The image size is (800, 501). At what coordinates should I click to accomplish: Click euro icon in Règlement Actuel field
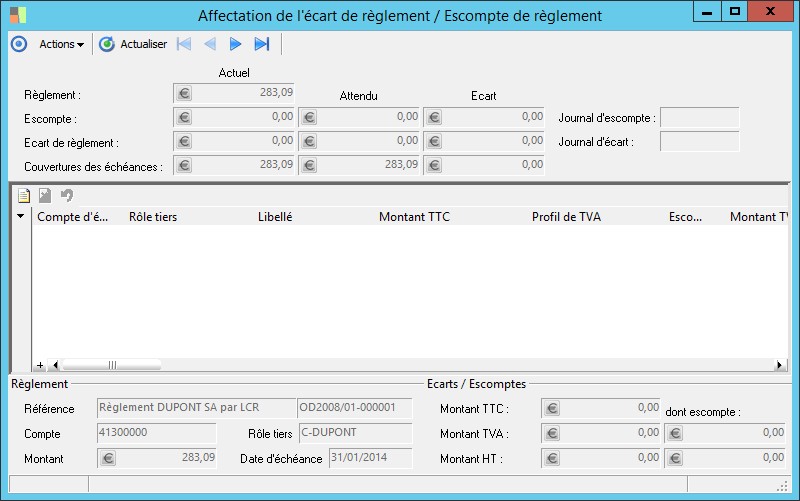coord(184,93)
